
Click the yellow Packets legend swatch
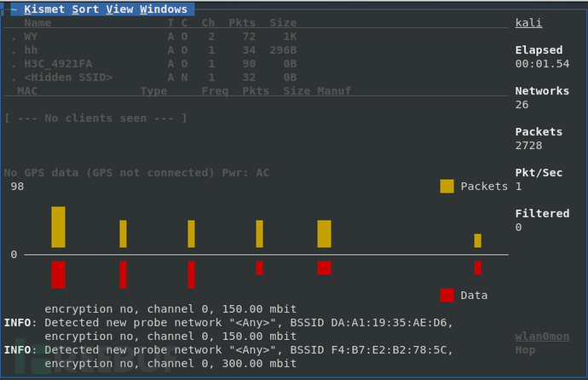click(x=447, y=187)
